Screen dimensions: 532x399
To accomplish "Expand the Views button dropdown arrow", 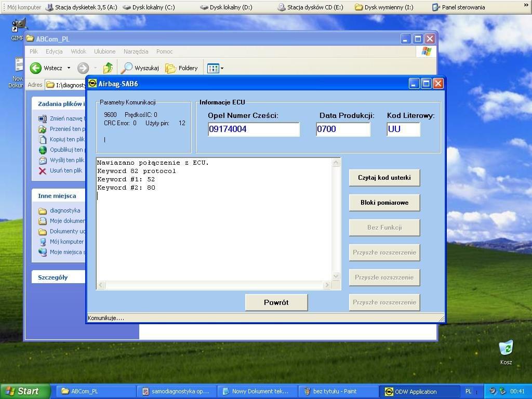I will coord(222,68).
